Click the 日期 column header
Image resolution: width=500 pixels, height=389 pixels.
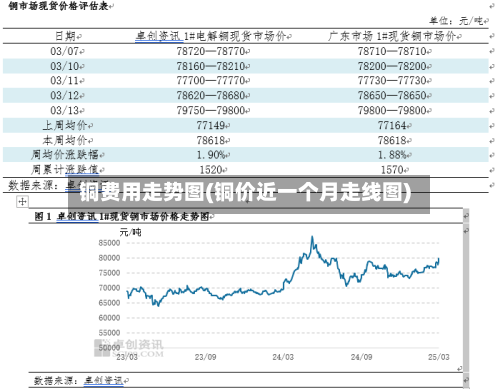click(x=65, y=36)
